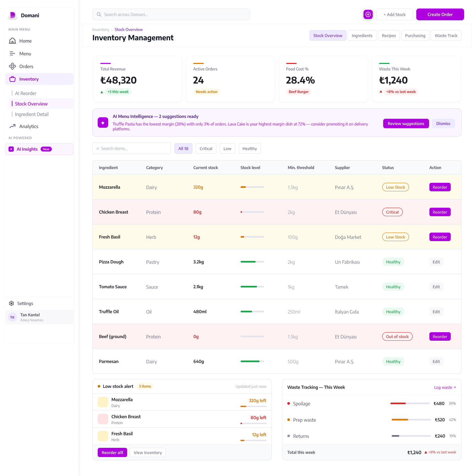Filter items by Healthy
The height and width of the screenshot is (476, 472).
[249, 148]
